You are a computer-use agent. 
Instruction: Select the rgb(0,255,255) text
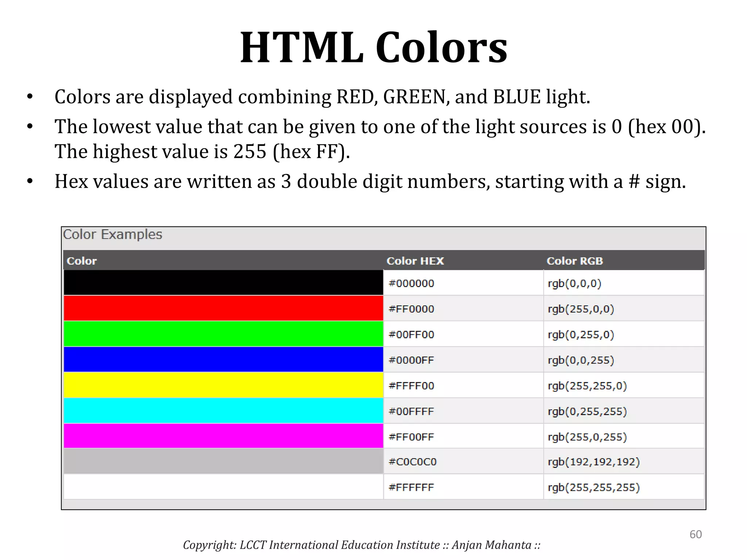pos(587,412)
